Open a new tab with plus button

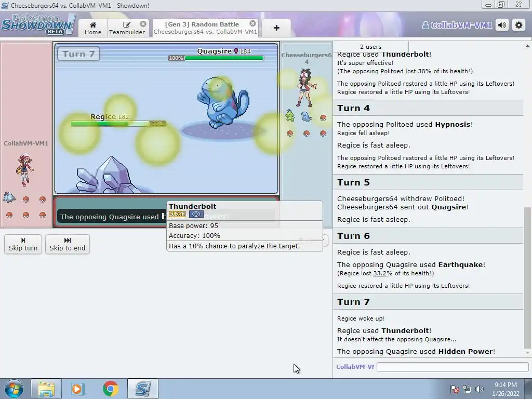[x=276, y=28]
